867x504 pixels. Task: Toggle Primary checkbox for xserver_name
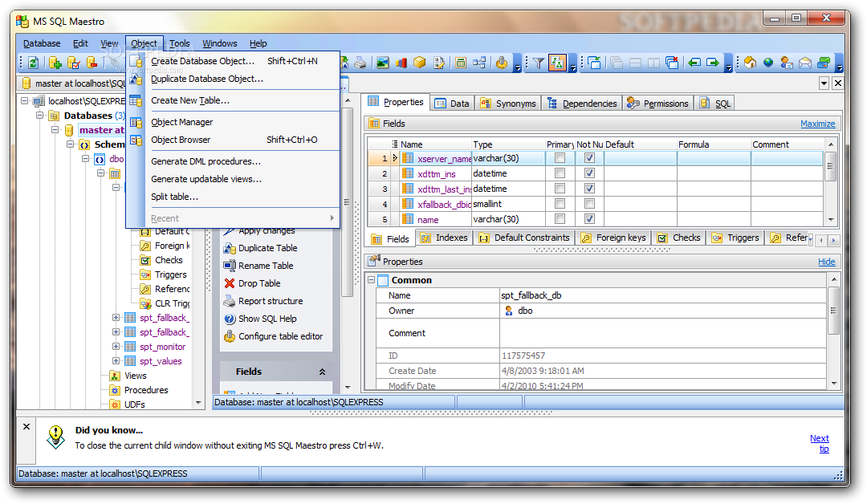click(x=560, y=158)
